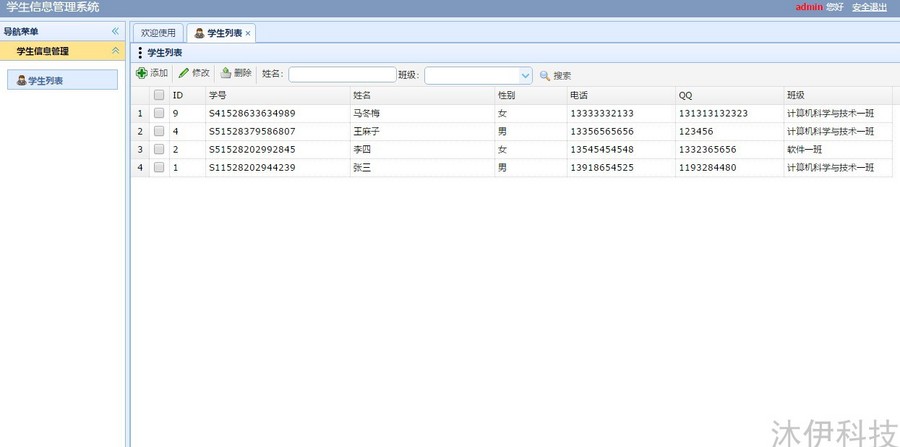900x447 pixels.
Task: Click QQ value 123456
Action: 696,131
